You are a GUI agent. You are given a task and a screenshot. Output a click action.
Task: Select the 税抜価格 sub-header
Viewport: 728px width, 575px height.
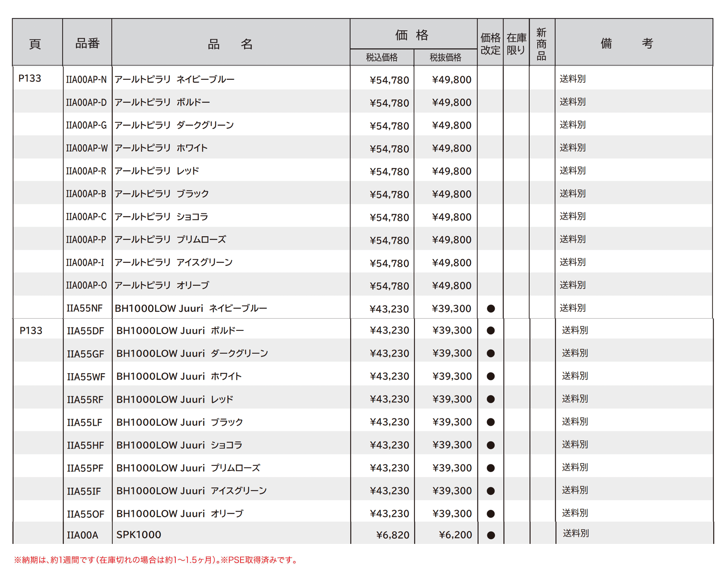[x=446, y=58]
